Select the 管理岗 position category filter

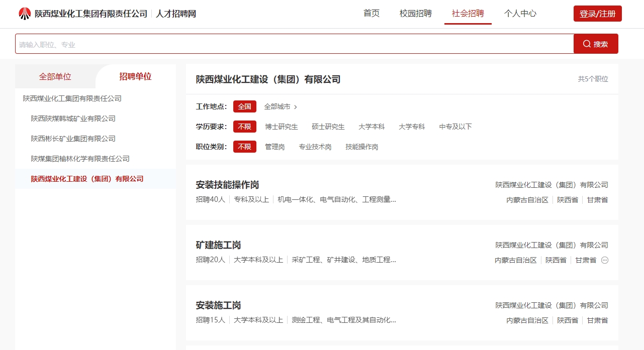coord(274,147)
